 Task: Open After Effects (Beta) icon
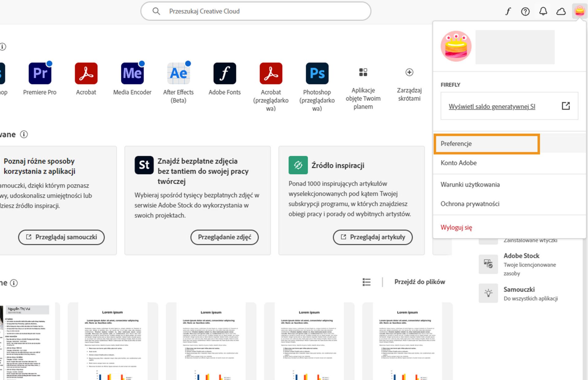(x=179, y=74)
